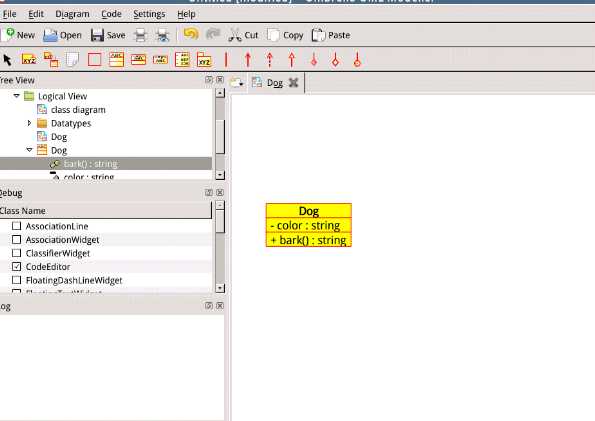The height and width of the screenshot is (421, 595).
Task: Open the Edit menu
Action: (x=36, y=14)
